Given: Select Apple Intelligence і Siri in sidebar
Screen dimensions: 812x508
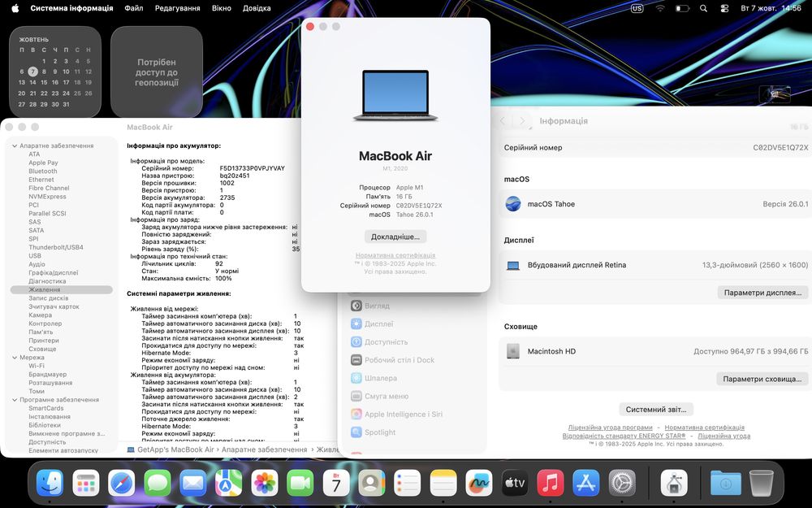Looking at the screenshot, I should click(397, 415).
